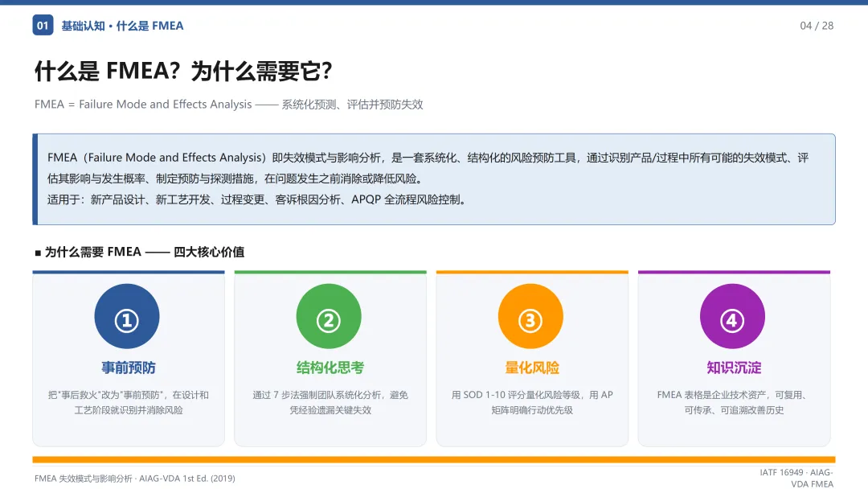
Task: Click the purple circle icon numbered 4
Action: pyautogui.click(x=732, y=316)
